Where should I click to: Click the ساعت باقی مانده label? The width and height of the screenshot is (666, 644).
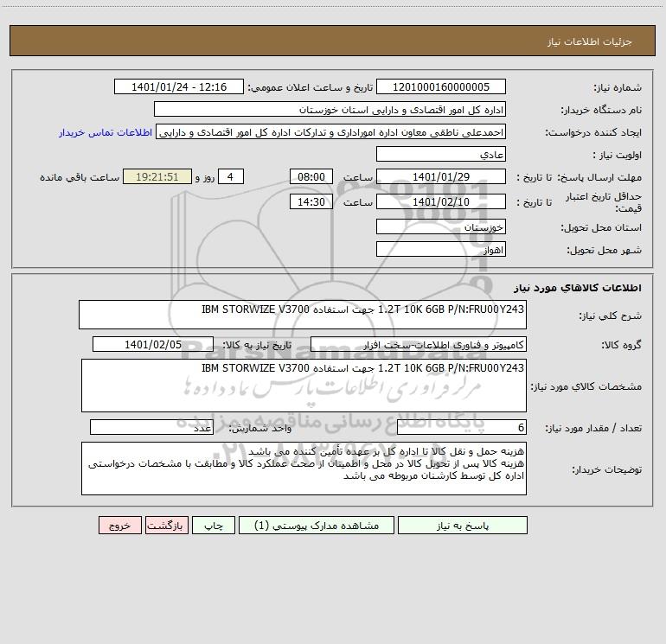pyautogui.click(x=80, y=177)
